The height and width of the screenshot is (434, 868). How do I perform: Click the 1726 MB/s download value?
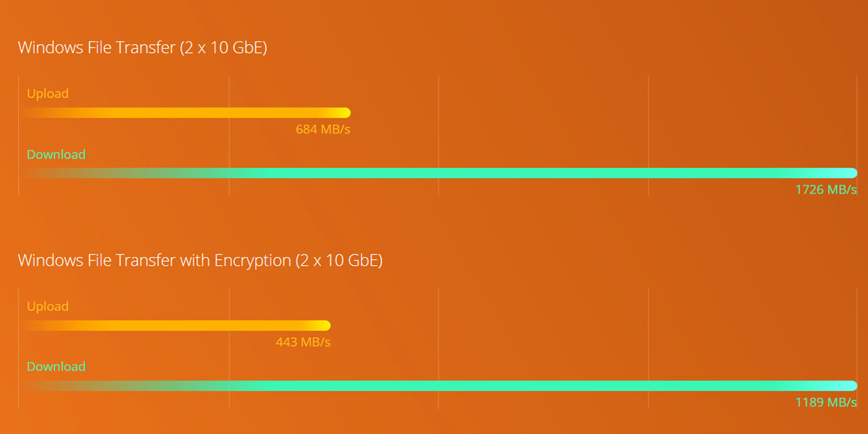[x=826, y=190]
